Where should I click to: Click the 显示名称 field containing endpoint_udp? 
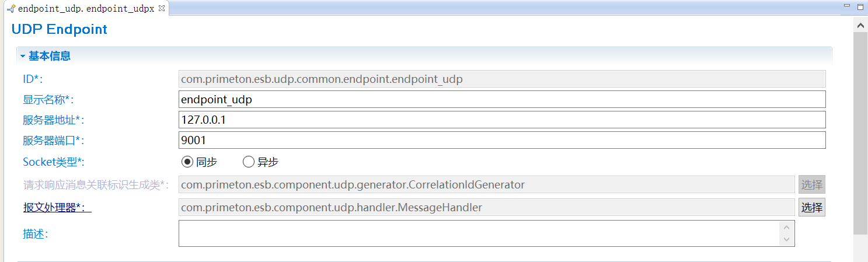(501, 99)
